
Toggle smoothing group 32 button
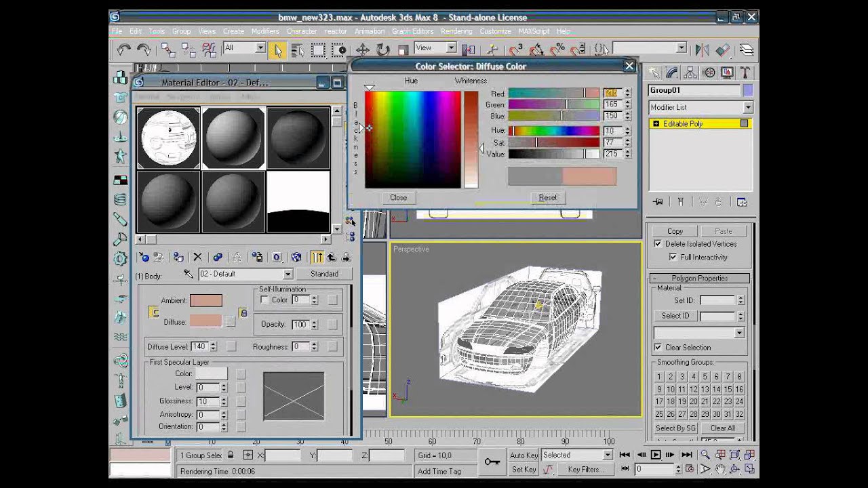(x=739, y=414)
